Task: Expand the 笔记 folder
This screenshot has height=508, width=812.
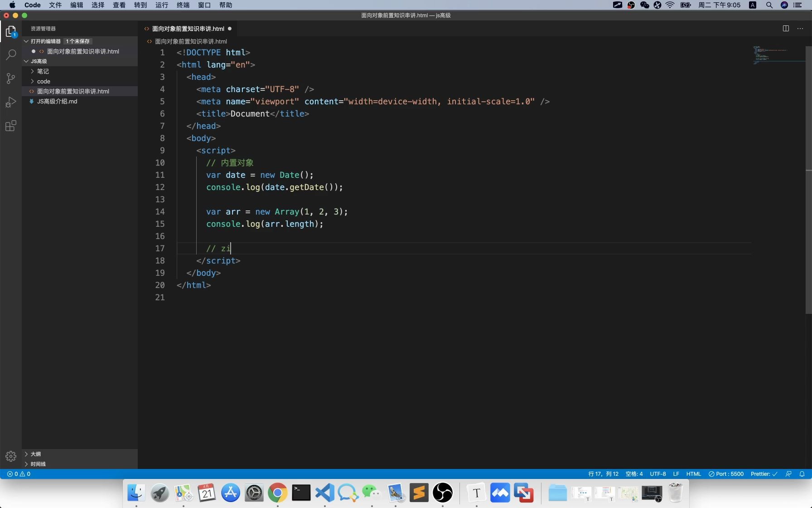Action: tap(33, 71)
